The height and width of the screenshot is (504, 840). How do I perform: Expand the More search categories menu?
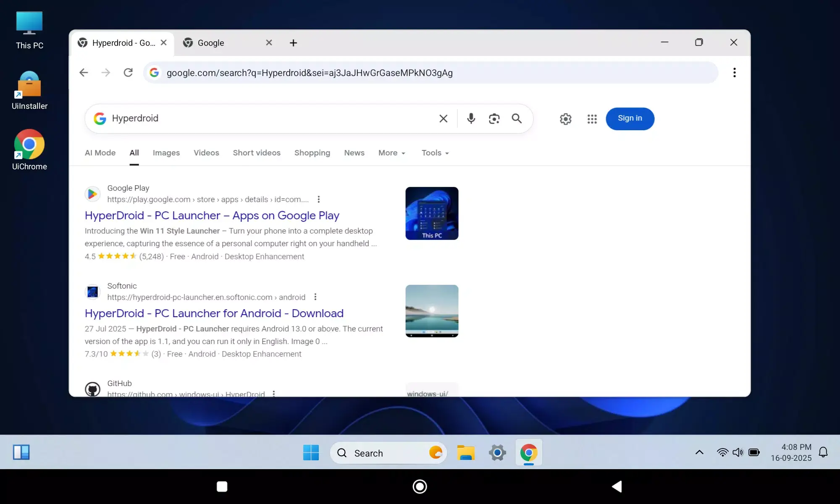click(x=391, y=153)
